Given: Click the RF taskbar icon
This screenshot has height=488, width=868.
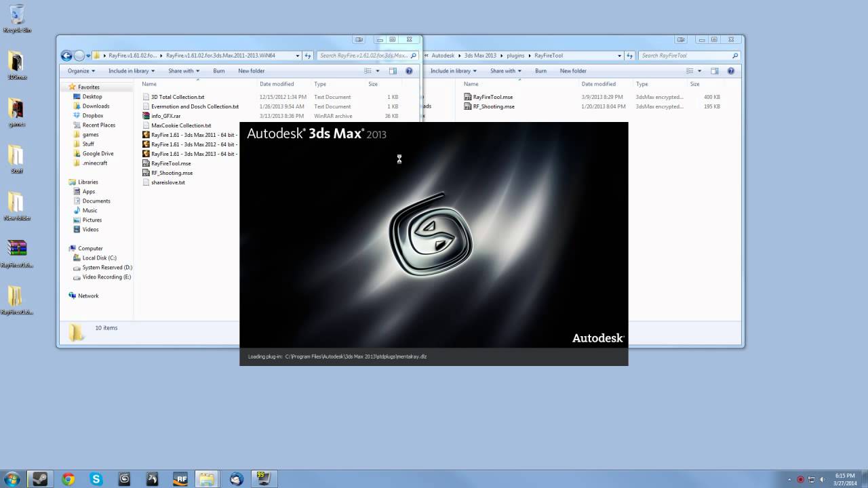Looking at the screenshot, I should pos(180,479).
